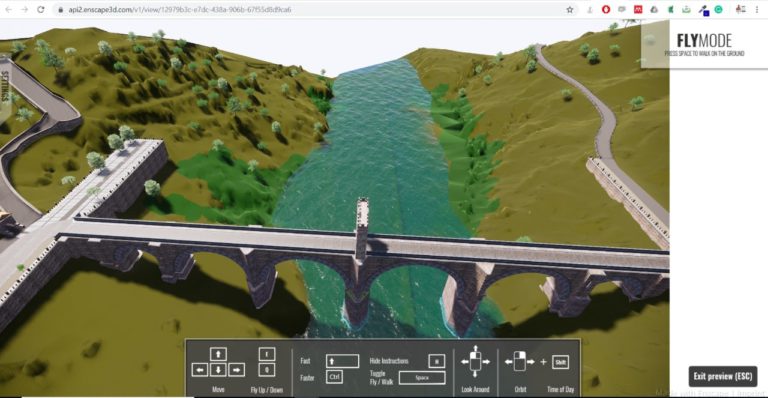768x398 pixels.
Task: Open the red circular Opera-style extension
Action: (606, 9)
